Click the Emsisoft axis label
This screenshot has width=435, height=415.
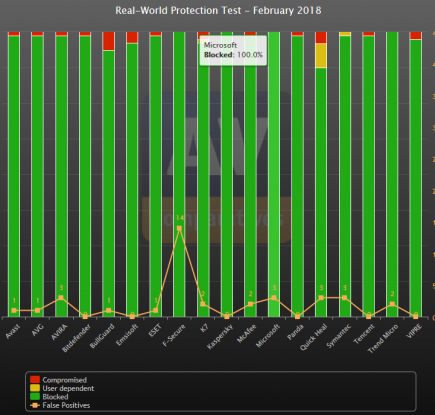click(x=127, y=335)
